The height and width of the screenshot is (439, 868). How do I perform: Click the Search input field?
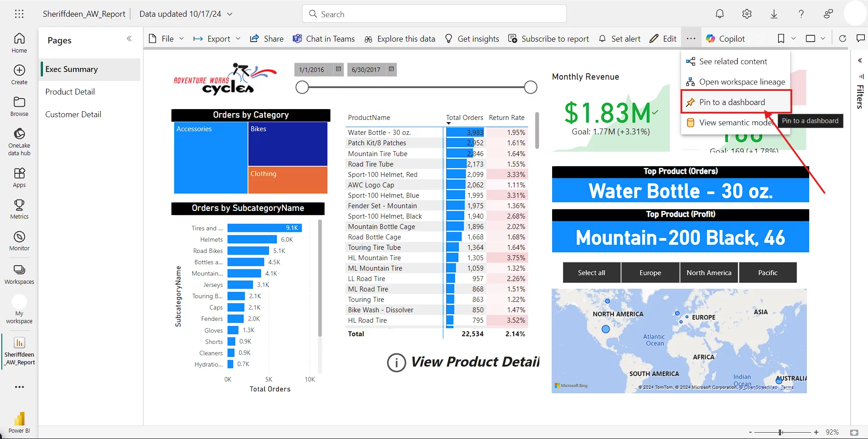434,14
